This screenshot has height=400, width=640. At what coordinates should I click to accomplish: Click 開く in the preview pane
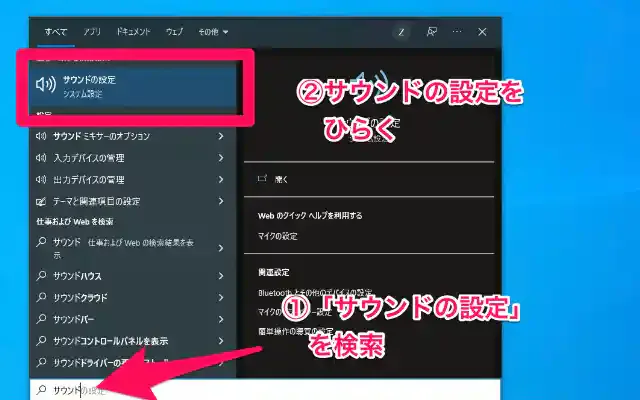[282, 179]
